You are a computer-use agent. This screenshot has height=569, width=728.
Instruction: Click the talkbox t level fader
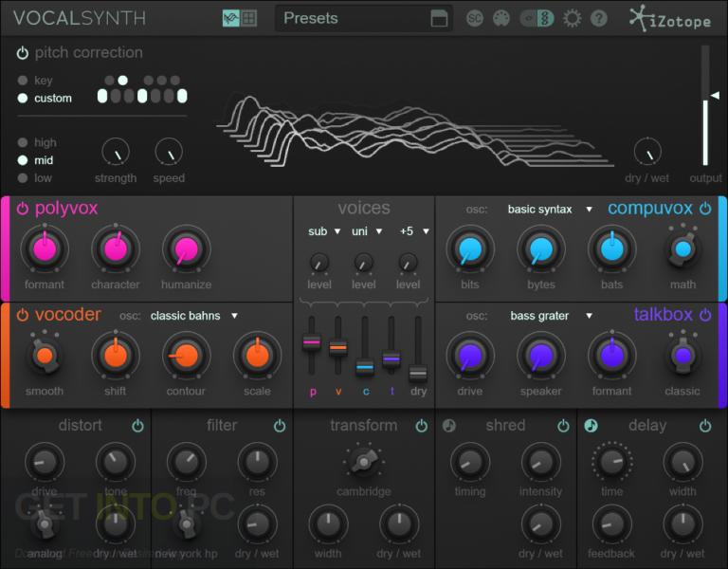pyautogui.click(x=391, y=359)
